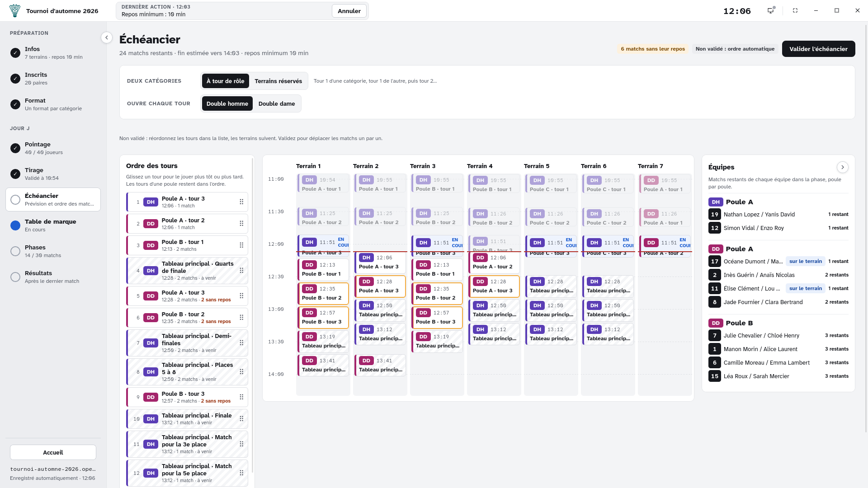Click the drag handle for Demi-finales row
The height and width of the screenshot is (488, 868).
point(241,343)
